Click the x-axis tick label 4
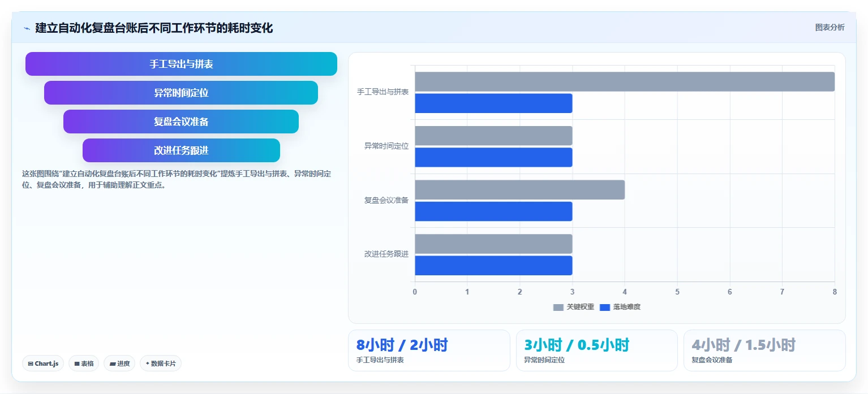 [x=625, y=292]
